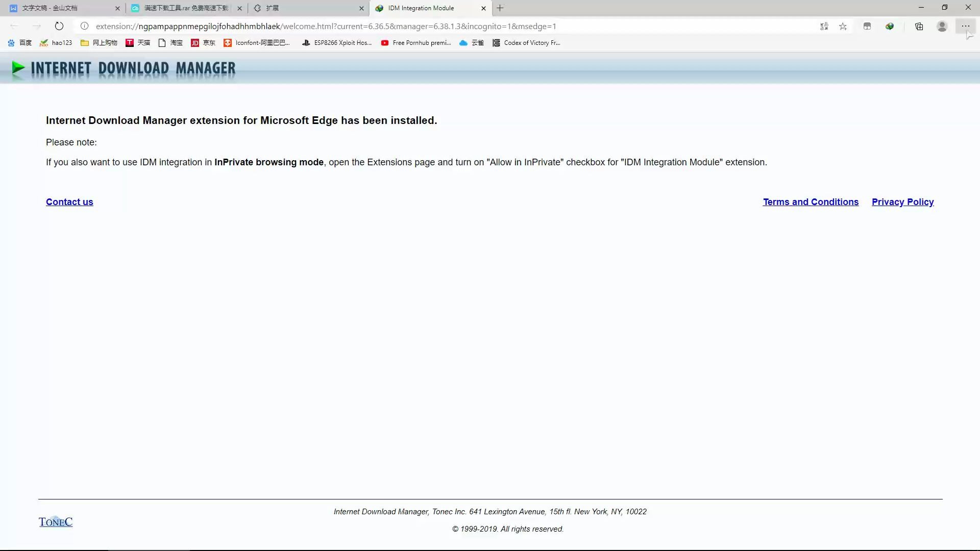Click the extension icon left of IDM icon
The width and height of the screenshot is (980, 551).
[867, 26]
